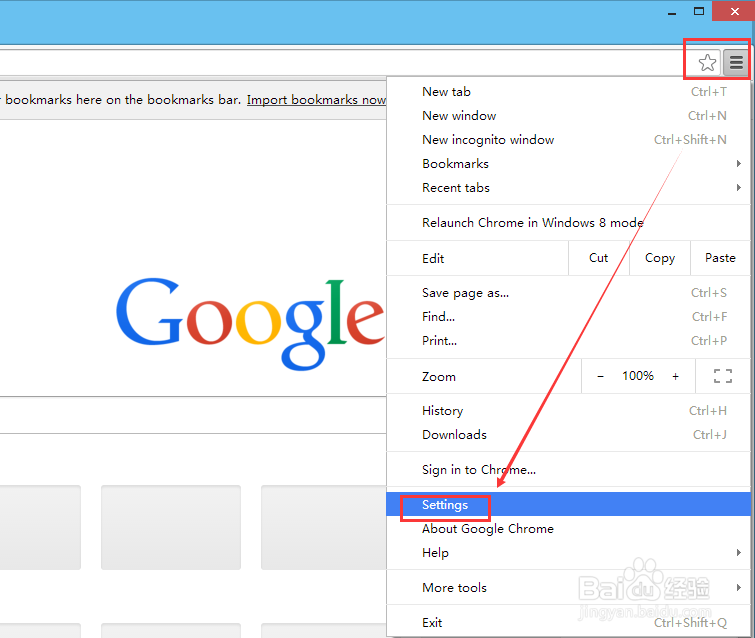Click the second most-visited thumbnail tile
This screenshot has height=638, width=755.
tap(170, 527)
